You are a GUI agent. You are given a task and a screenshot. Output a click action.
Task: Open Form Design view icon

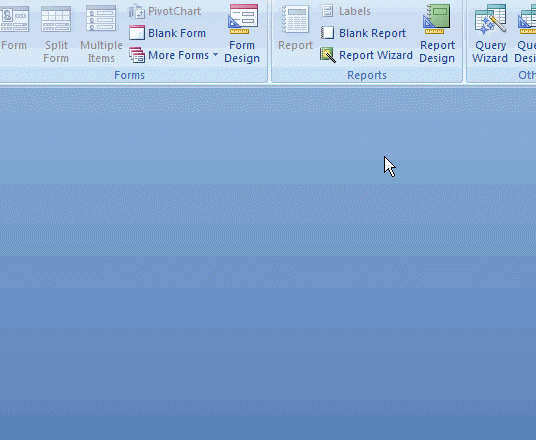[x=243, y=19]
